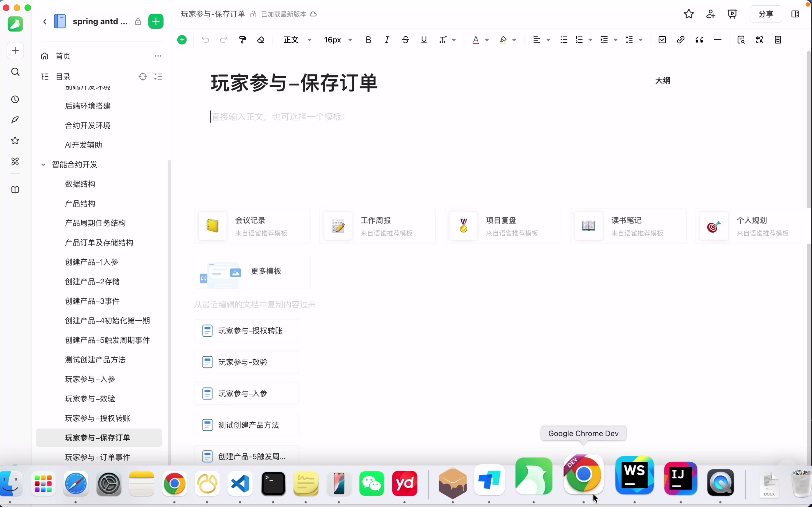Use the format painter tool
The height and width of the screenshot is (507, 812).
coord(243,40)
